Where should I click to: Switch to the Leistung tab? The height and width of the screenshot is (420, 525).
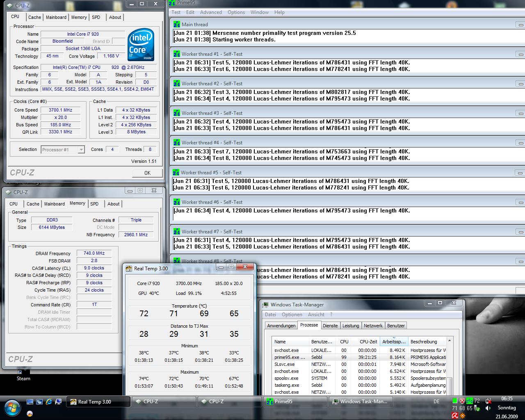point(351,326)
